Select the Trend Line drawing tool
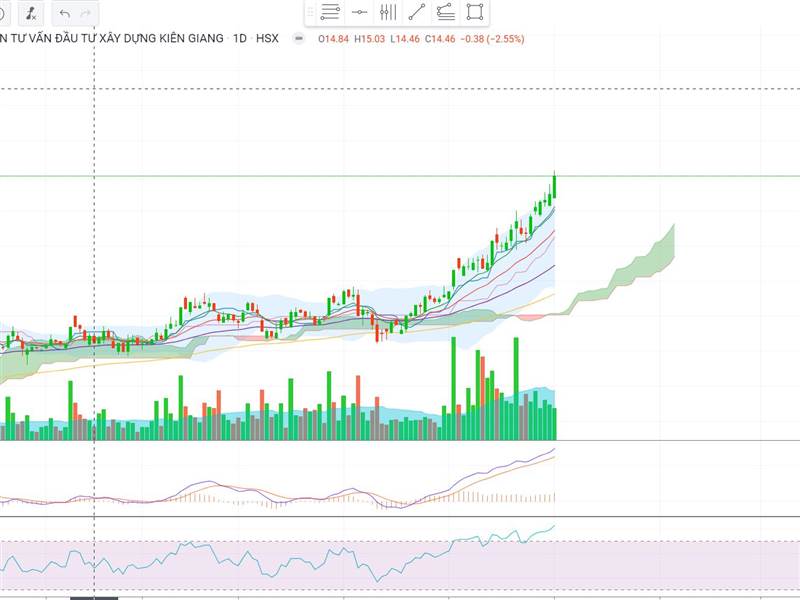Screen dimensions: 800x600 pyautogui.click(x=417, y=12)
